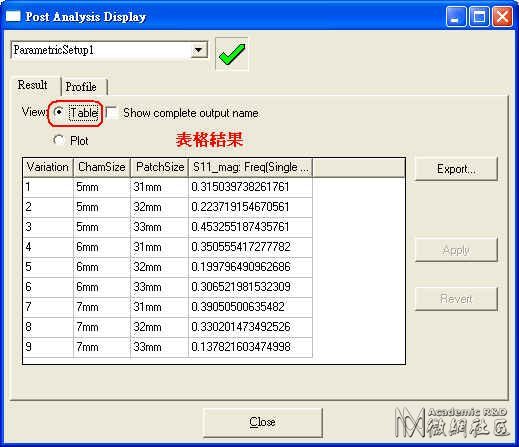The image size is (519, 447).
Task: Maximize the Post Analysis Display window
Action: (479, 17)
